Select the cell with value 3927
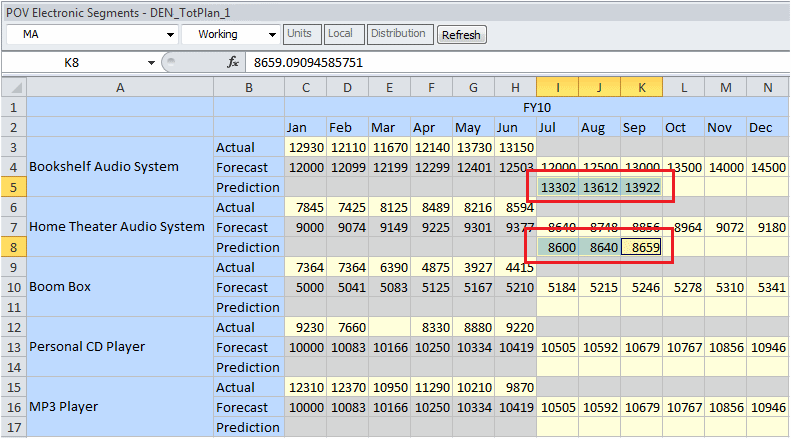The width and height of the screenshot is (791, 439). point(474,267)
